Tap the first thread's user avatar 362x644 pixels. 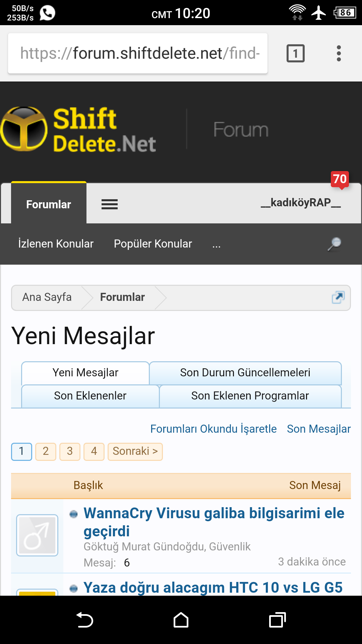point(37,535)
